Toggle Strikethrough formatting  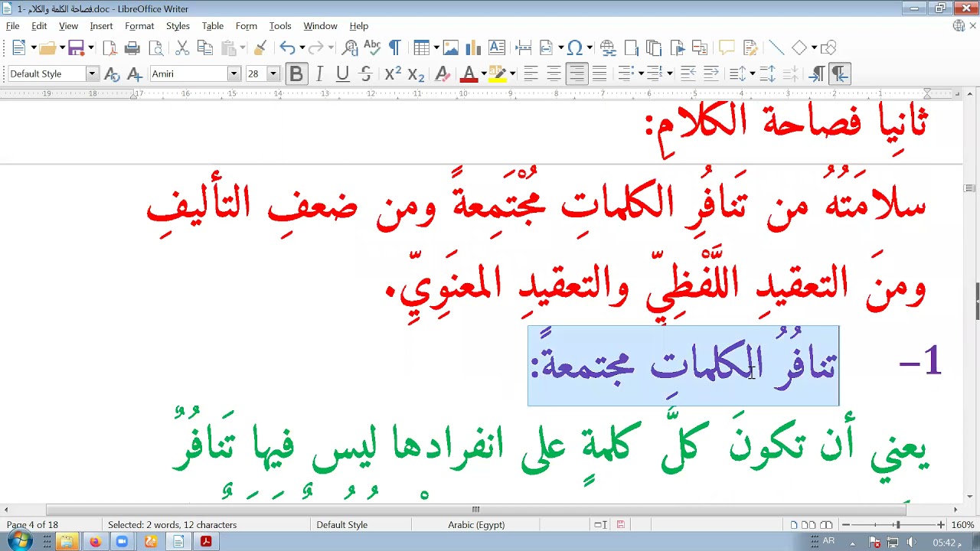(366, 74)
